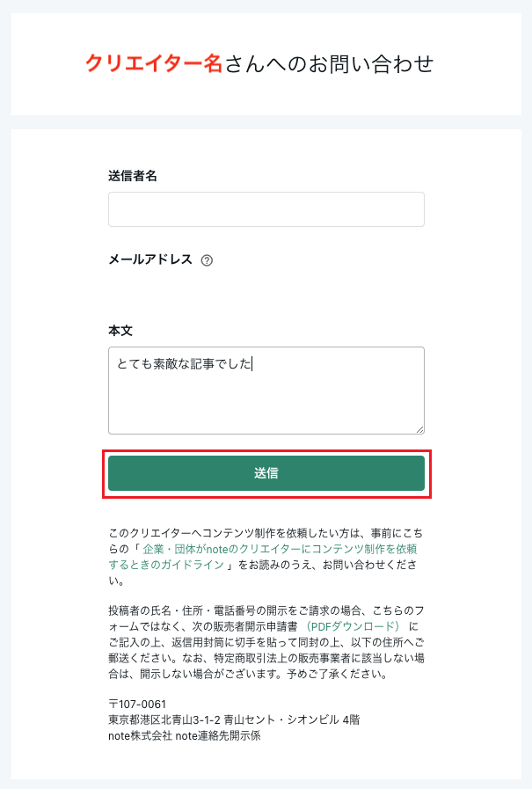Click the 予めご了承ください text
The width and height of the screenshot is (532, 789).
click(x=346, y=675)
